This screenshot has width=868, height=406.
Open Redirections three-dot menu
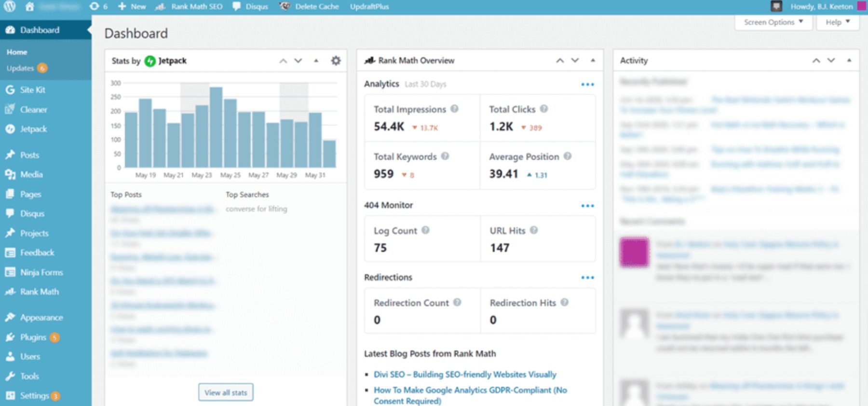tap(587, 278)
